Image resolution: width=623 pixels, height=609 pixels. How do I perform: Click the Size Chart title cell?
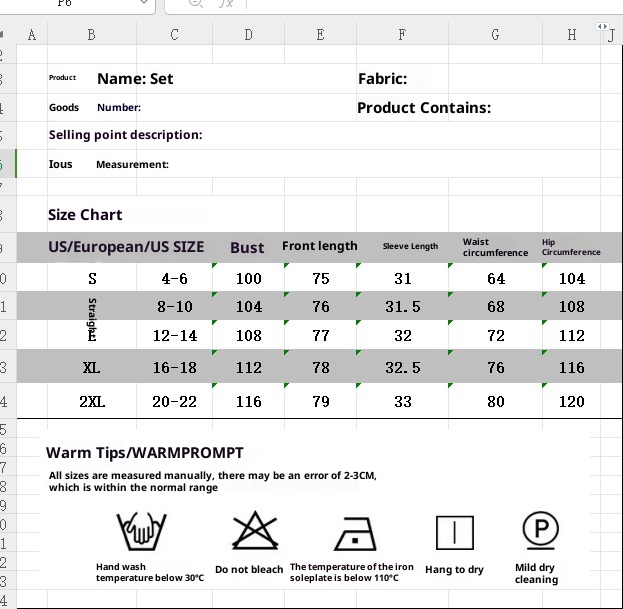(x=85, y=215)
